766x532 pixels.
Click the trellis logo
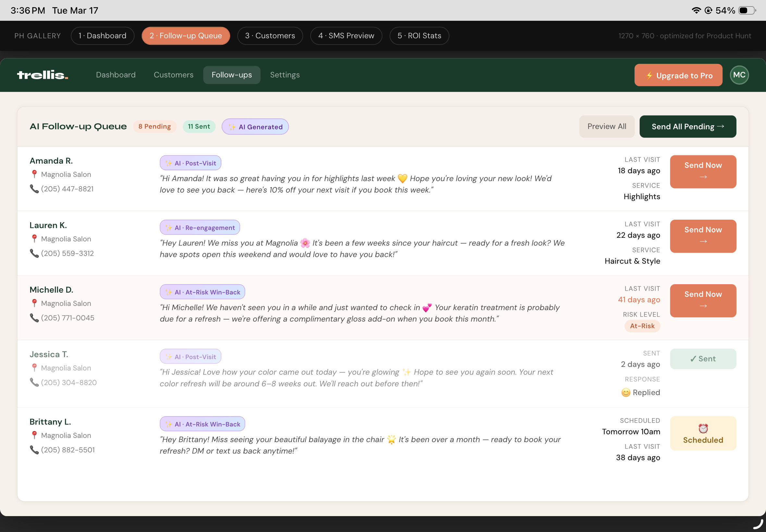tap(42, 75)
